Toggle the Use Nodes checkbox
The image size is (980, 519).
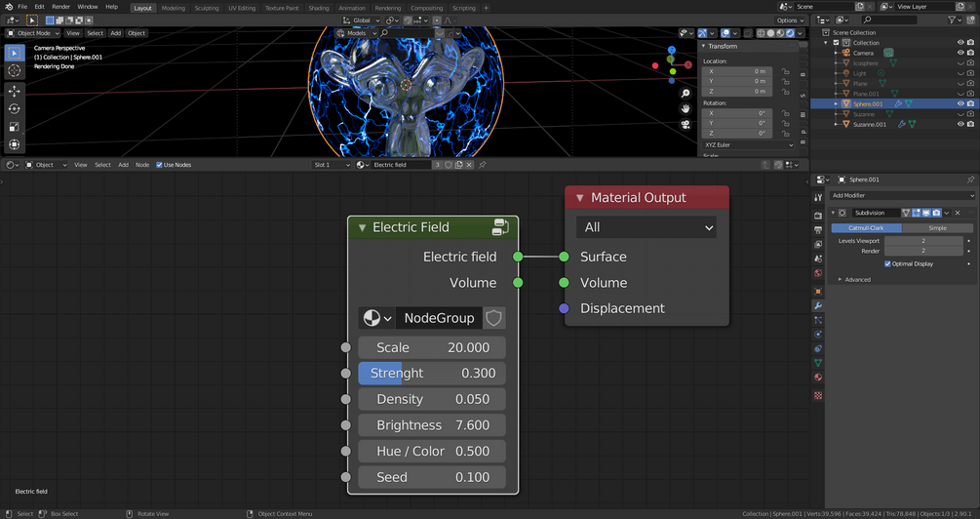(x=159, y=165)
